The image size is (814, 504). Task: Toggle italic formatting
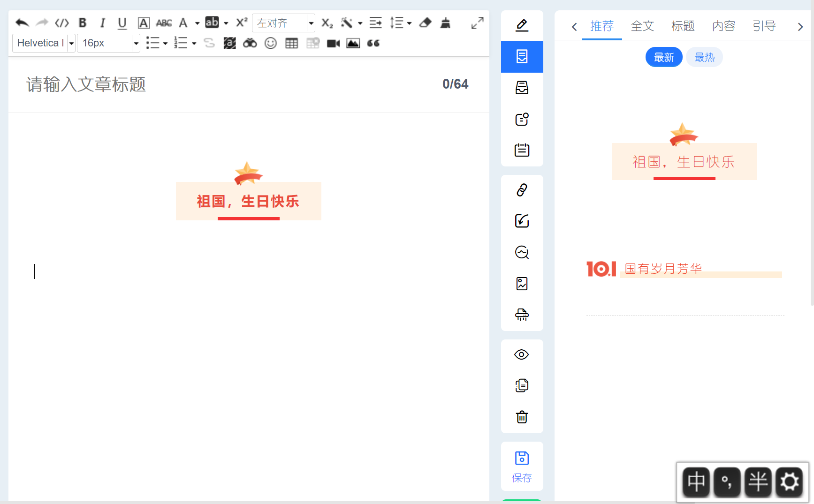coord(102,22)
